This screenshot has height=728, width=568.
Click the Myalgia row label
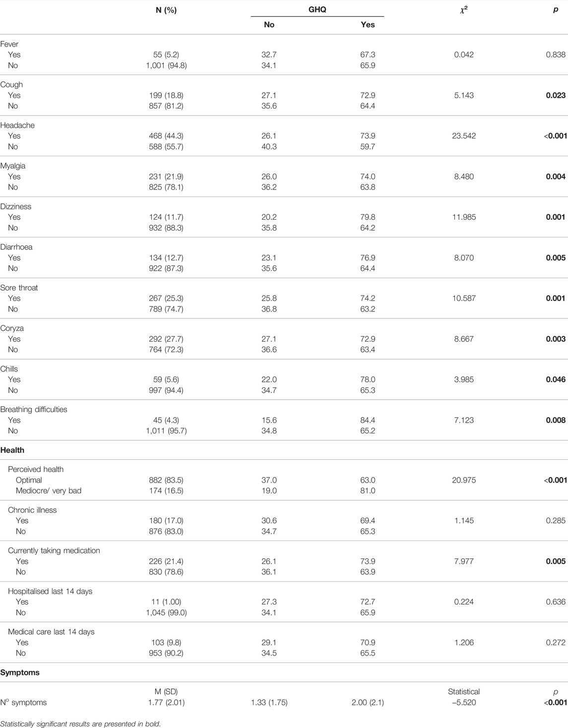13,166
